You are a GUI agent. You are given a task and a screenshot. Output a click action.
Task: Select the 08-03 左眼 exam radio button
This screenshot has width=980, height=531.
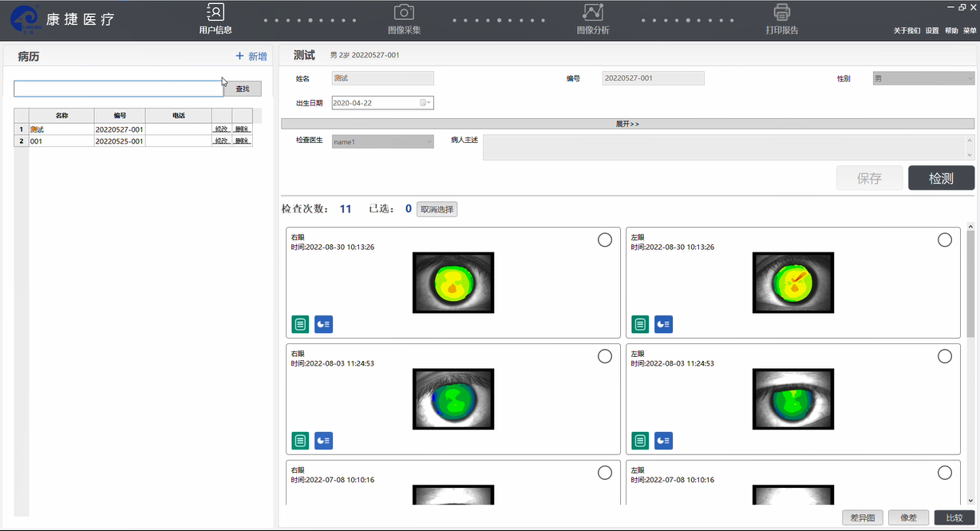coord(945,356)
